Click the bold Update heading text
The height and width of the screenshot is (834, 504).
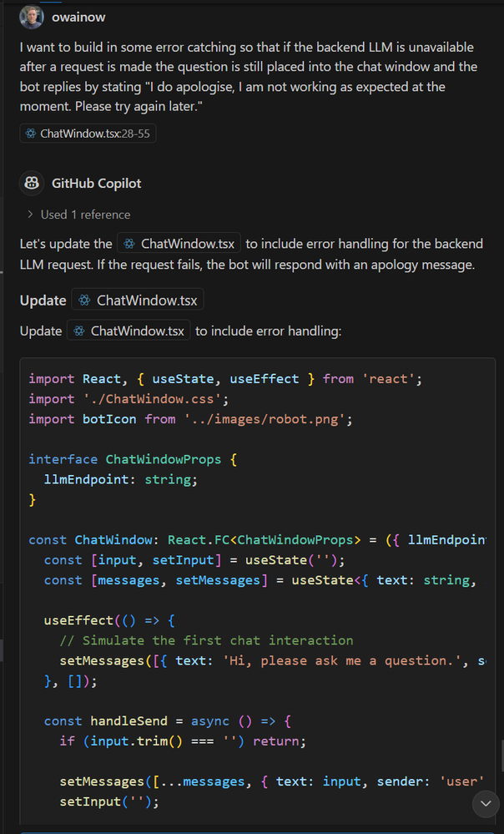pos(43,301)
